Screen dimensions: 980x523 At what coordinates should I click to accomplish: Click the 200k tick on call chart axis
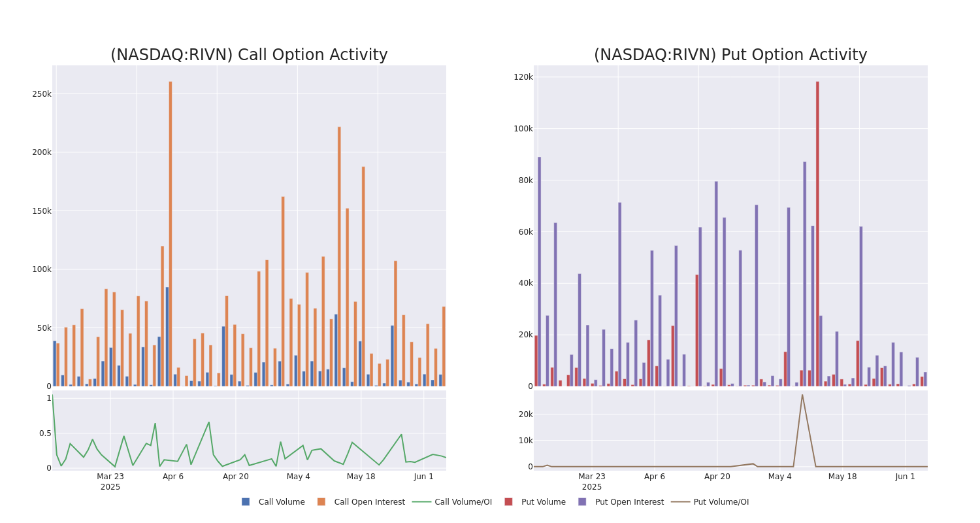tap(42, 152)
